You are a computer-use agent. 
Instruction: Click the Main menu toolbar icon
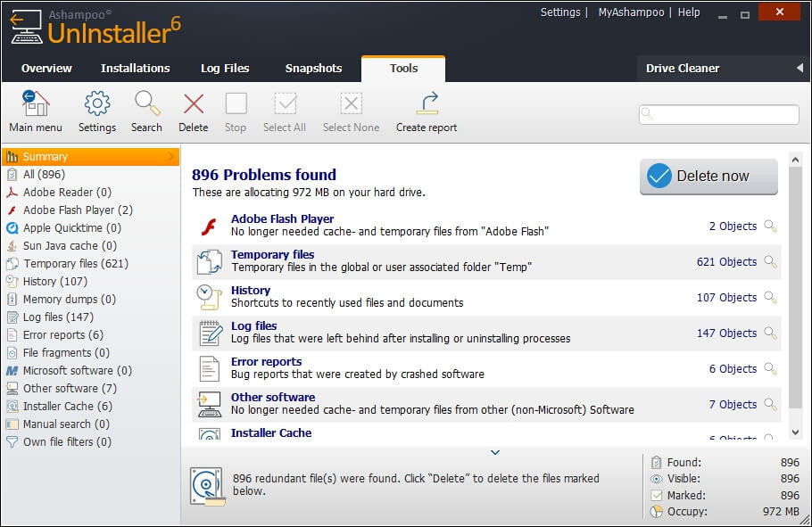(x=36, y=104)
